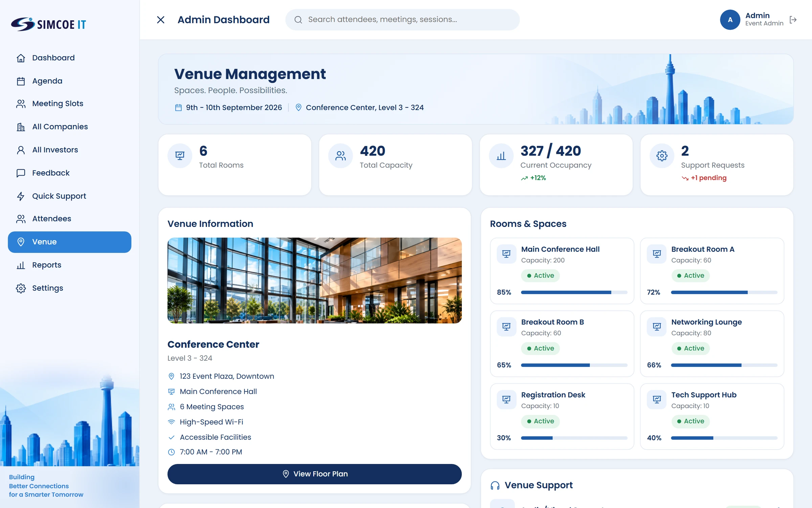The height and width of the screenshot is (508, 812).
Task: Select the Venue sidebar item
Action: pyautogui.click(x=69, y=242)
